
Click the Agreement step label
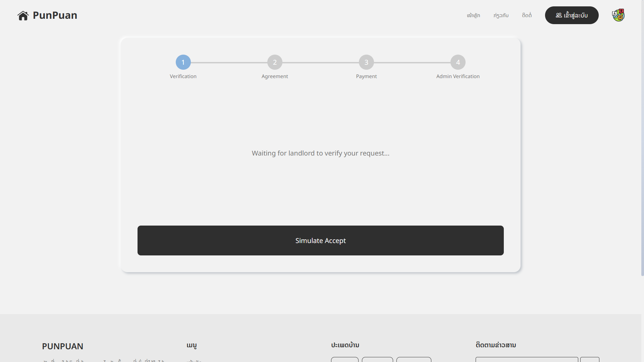[x=275, y=76]
